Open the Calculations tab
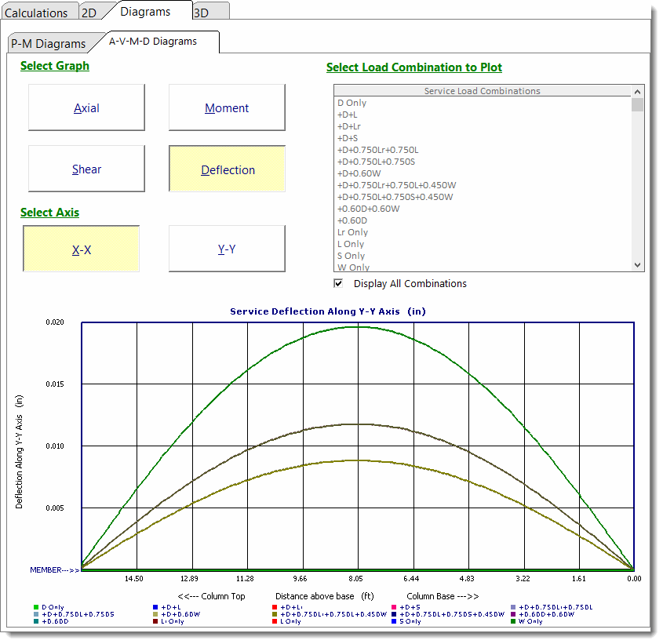The width and height of the screenshot is (663, 644). pos(37,13)
